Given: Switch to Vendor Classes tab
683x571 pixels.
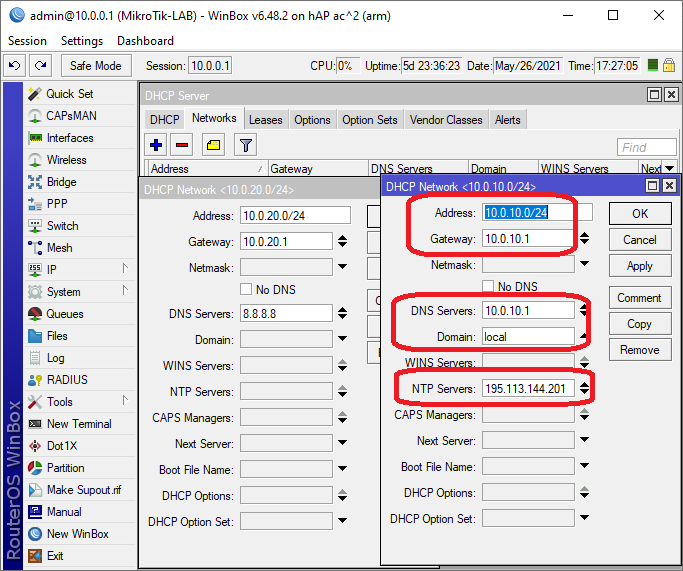Looking at the screenshot, I should 446,120.
